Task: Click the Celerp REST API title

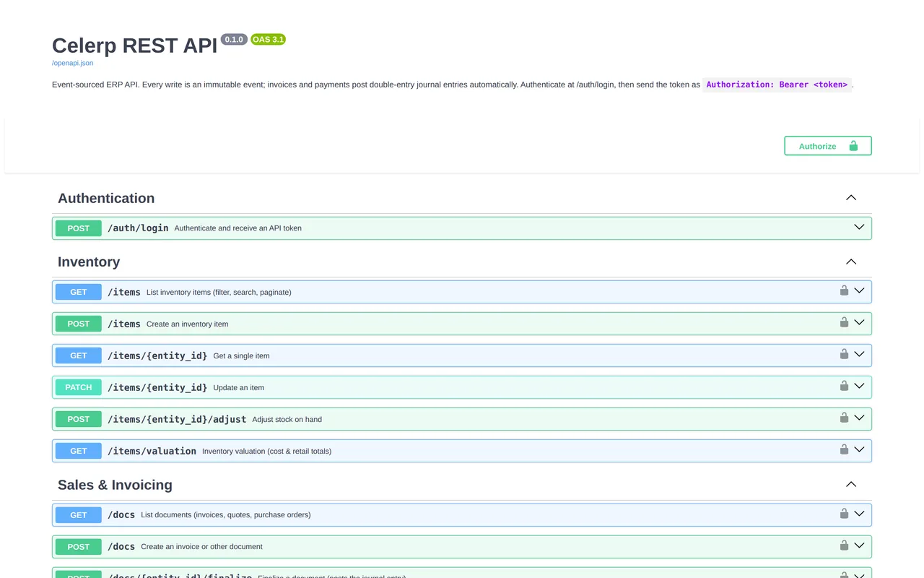Action: pos(134,45)
